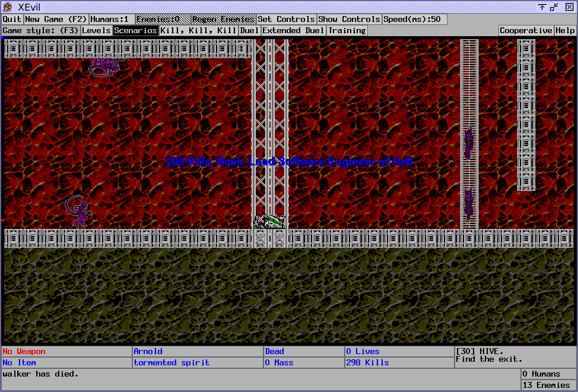Toggle Cooperative mode
578x392 pixels.
click(526, 31)
